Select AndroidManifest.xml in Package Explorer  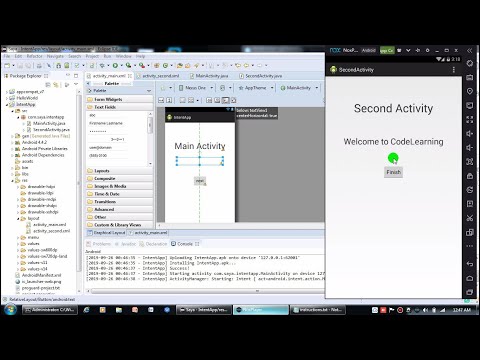pyautogui.click(x=41, y=275)
